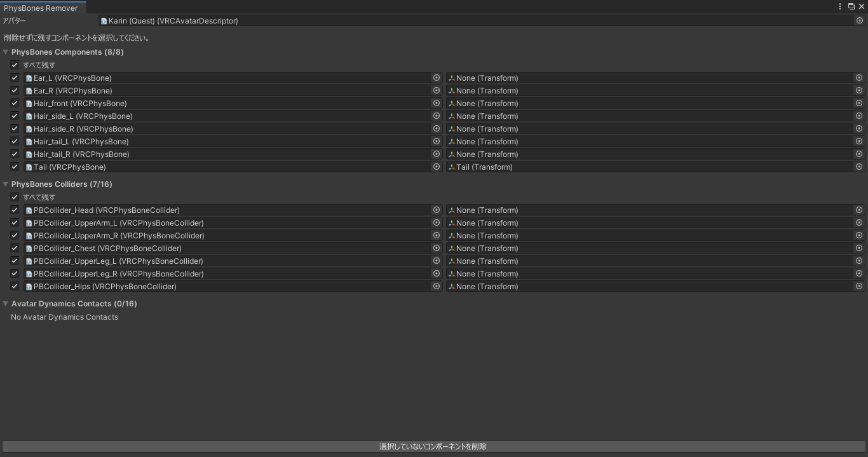Image resolution: width=868 pixels, height=457 pixels.
Task: Open object picker for Hair_side_L PhysBone
Action: pos(437,116)
